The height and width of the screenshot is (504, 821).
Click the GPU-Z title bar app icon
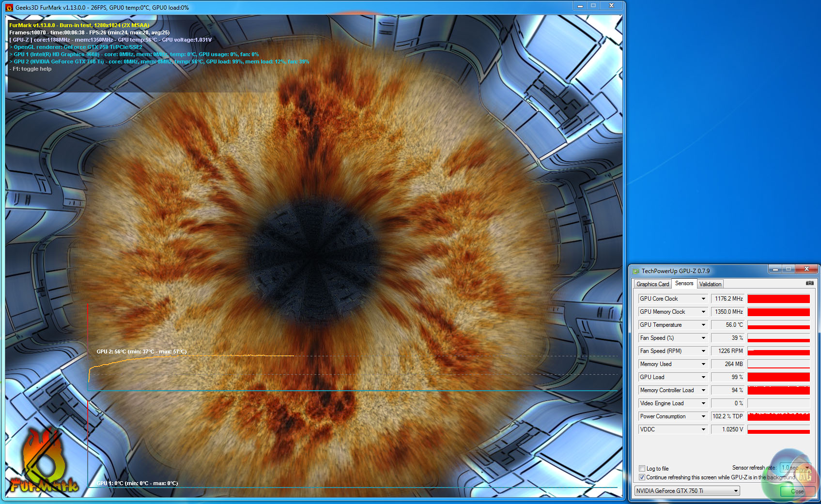[636, 271]
